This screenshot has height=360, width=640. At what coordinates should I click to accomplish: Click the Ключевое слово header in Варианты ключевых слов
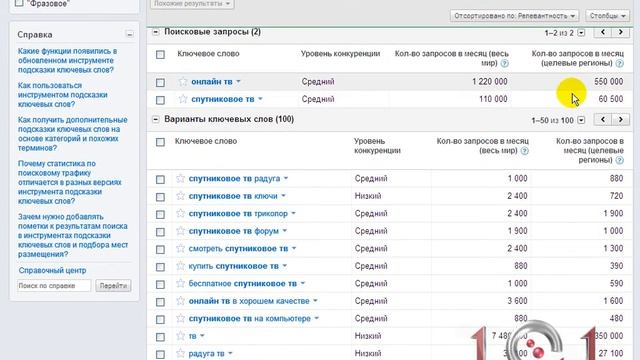206,141
